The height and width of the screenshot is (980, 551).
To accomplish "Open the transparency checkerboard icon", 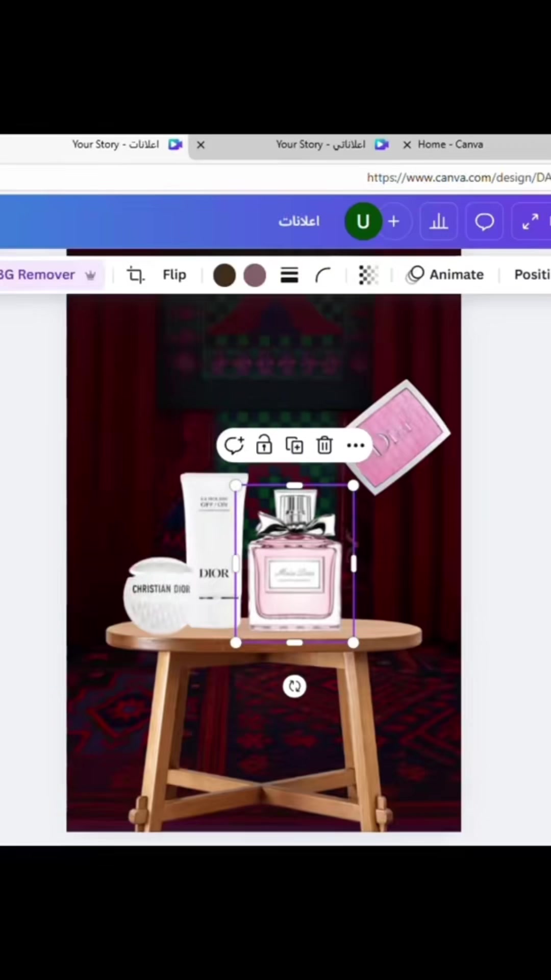I will (x=368, y=276).
